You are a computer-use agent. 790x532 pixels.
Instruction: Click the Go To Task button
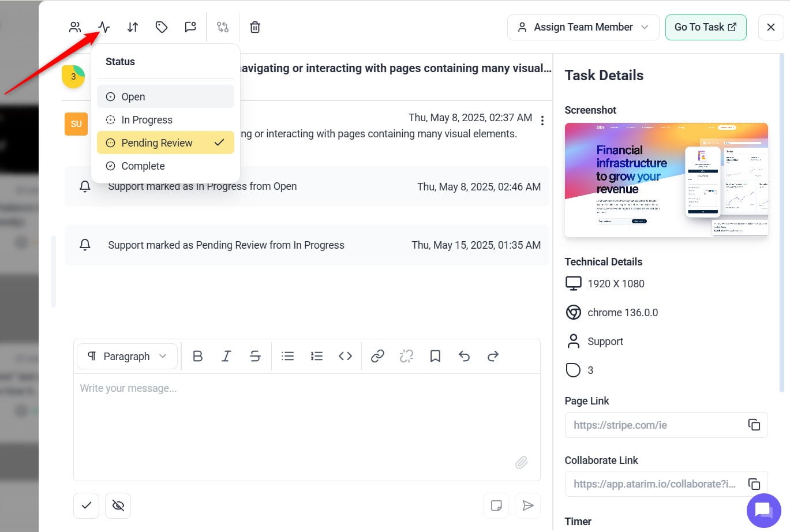pos(705,27)
